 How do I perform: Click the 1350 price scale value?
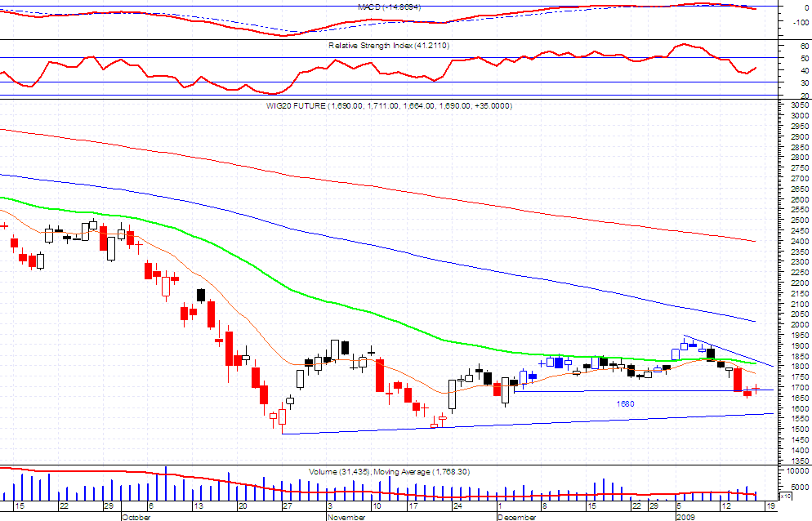[800, 461]
